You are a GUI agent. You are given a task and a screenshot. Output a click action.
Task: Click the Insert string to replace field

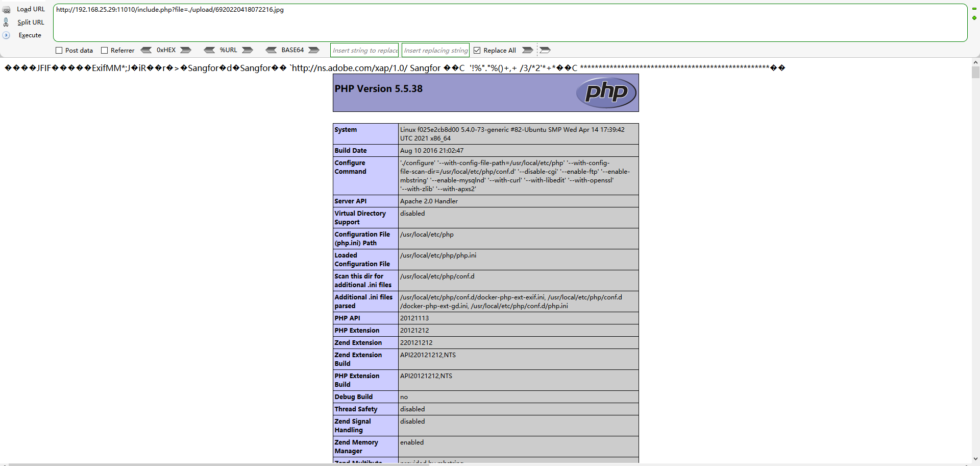364,50
